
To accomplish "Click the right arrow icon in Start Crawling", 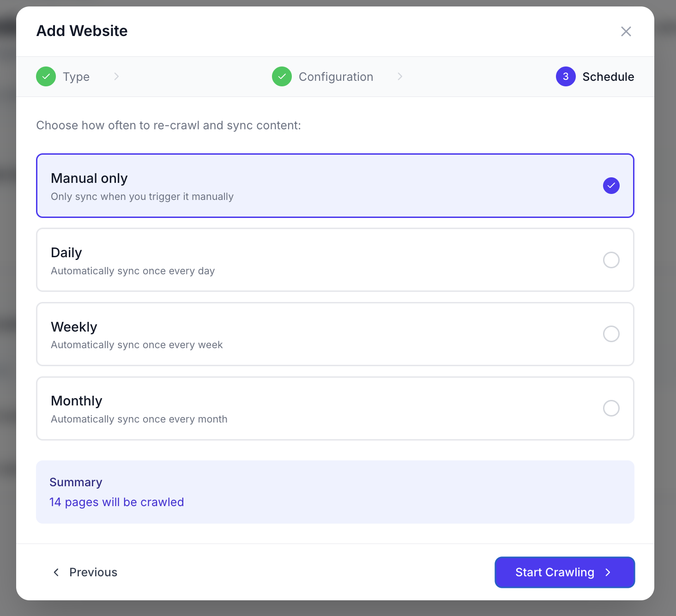I will 608,572.
